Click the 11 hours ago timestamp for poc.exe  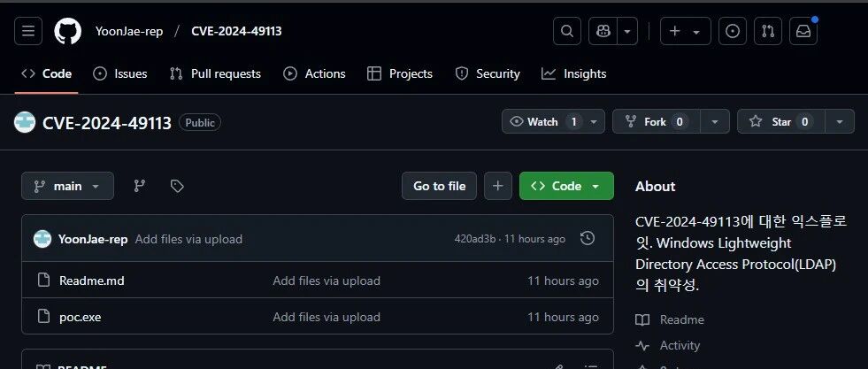[x=563, y=317]
